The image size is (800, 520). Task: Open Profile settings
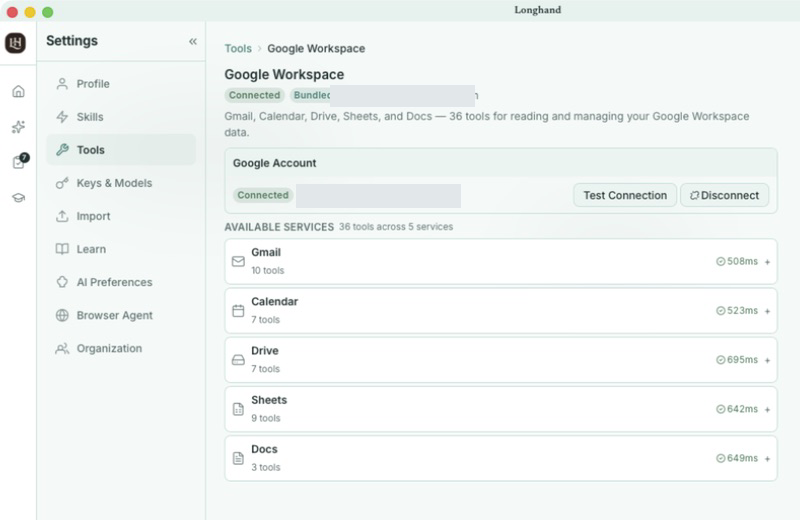tap(121, 84)
